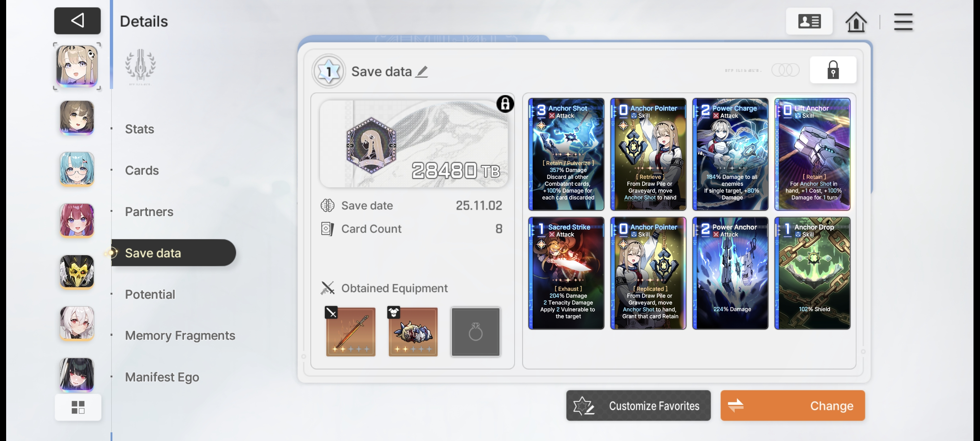The width and height of the screenshot is (980, 441).
Task: Select the sword equipment item
Action: coord(350,331)
